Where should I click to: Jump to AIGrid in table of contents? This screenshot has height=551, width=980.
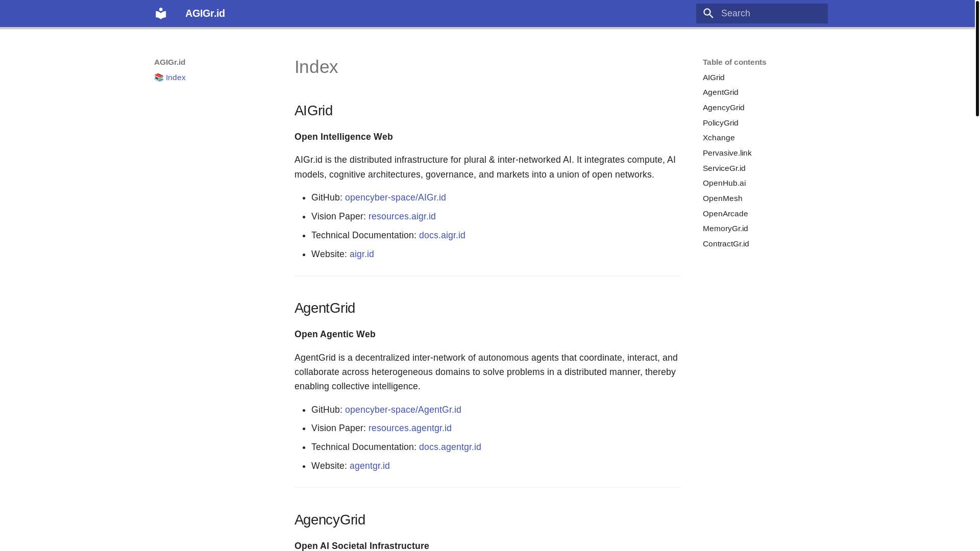[713, 78]
